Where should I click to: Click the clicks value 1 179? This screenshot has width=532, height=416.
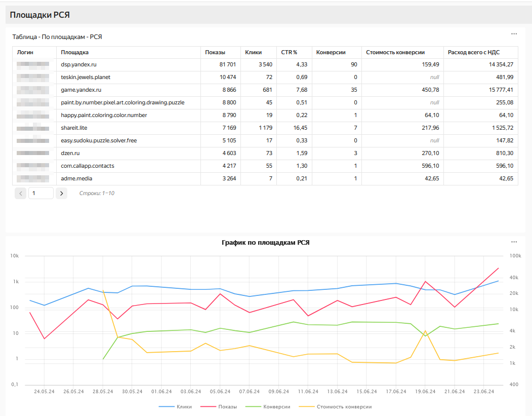(x=265, y=128)
